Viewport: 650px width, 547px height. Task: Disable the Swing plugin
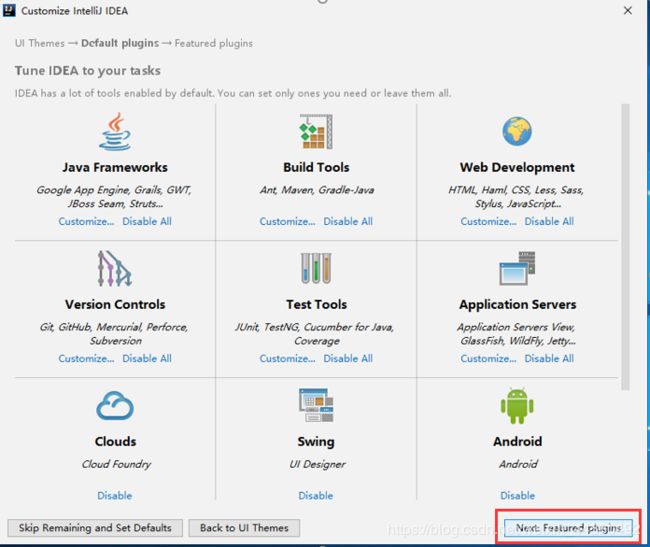pos(316,496)
